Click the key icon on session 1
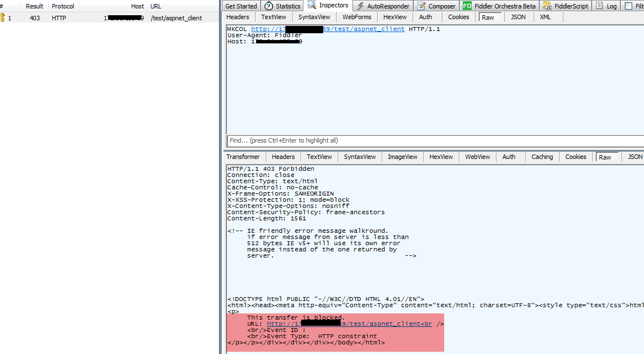 click(3, 18)
